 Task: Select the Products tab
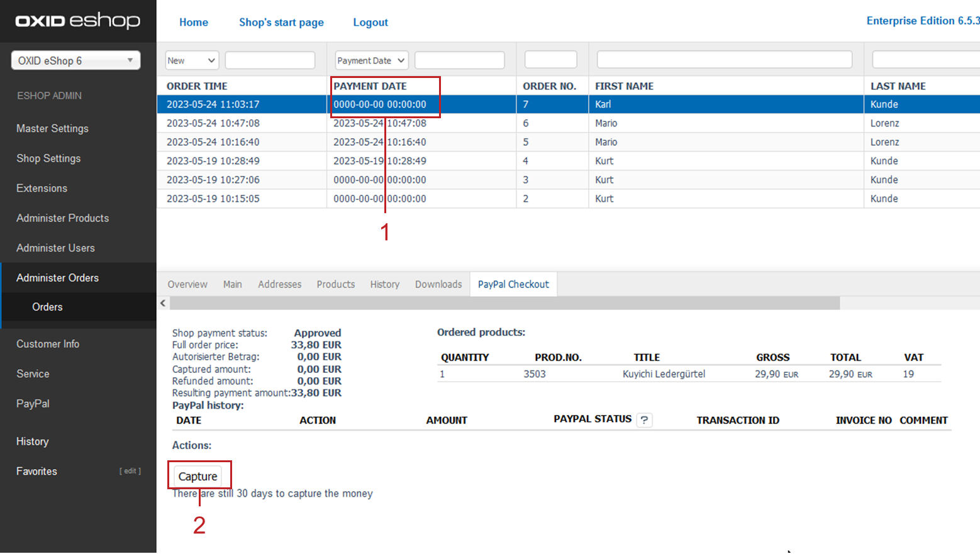pos(335,284)
